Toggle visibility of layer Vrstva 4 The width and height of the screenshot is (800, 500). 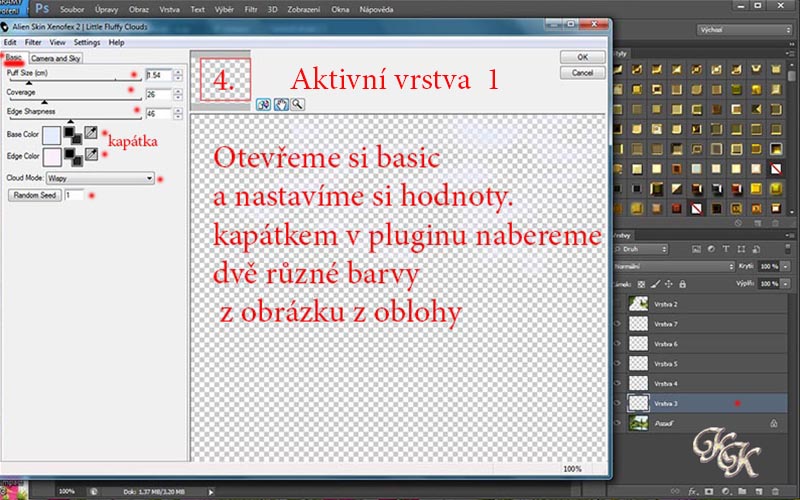[x=617, y=383]
